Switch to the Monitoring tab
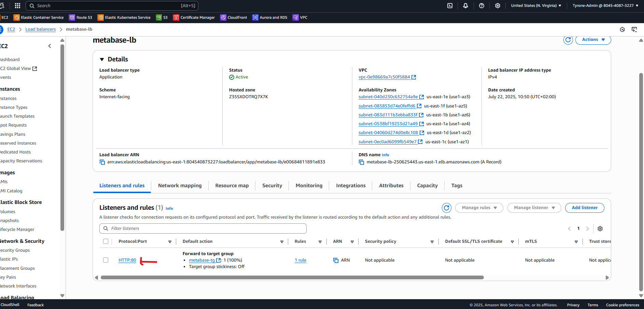 coord(309,186)
